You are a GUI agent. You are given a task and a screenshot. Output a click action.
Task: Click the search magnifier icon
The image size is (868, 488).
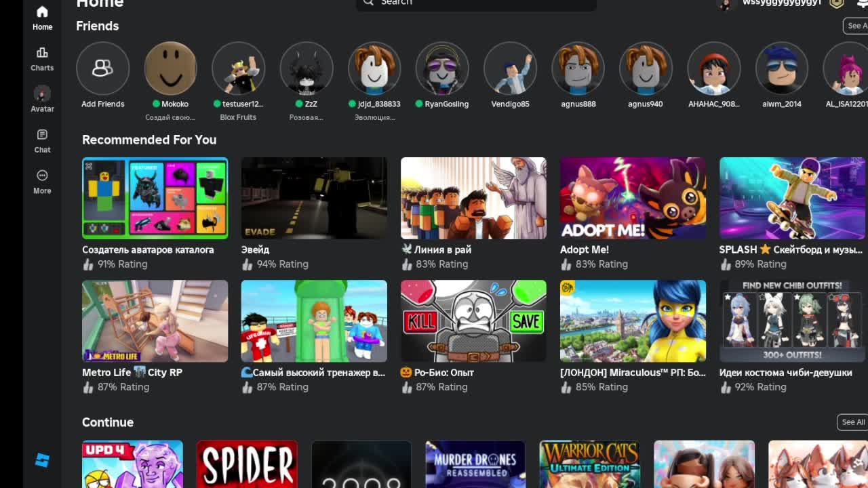[368, 2]
